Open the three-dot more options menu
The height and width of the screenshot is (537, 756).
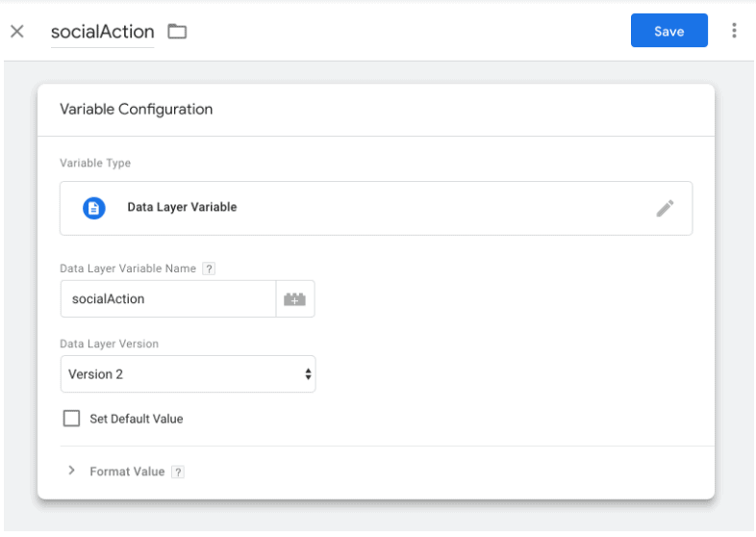click(x=734, y=31)
